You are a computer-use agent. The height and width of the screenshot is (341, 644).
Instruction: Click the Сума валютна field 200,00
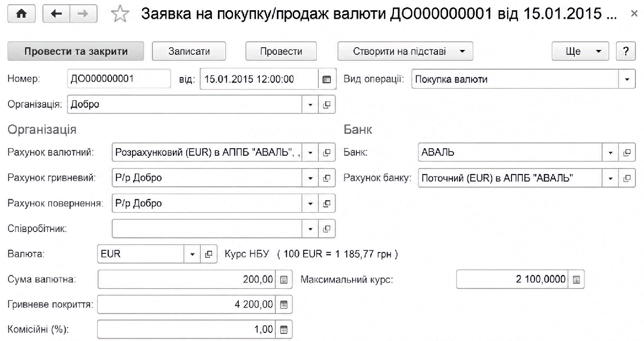(x=187, y=279)
